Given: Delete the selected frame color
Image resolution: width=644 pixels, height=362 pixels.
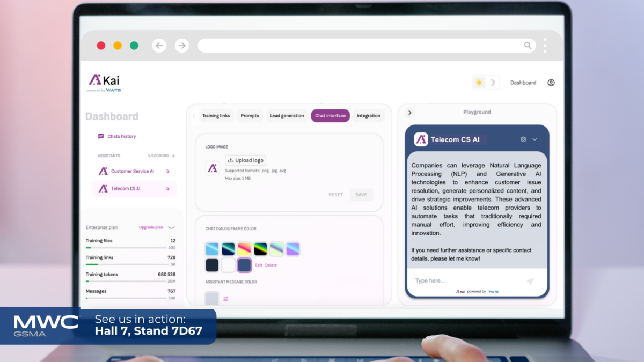Looking at the screenshot, I should coord(271,265).
